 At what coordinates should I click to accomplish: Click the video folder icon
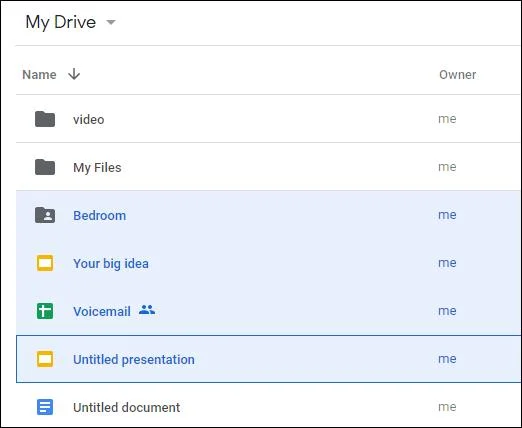pyautogui.click(x=45, y=119)
